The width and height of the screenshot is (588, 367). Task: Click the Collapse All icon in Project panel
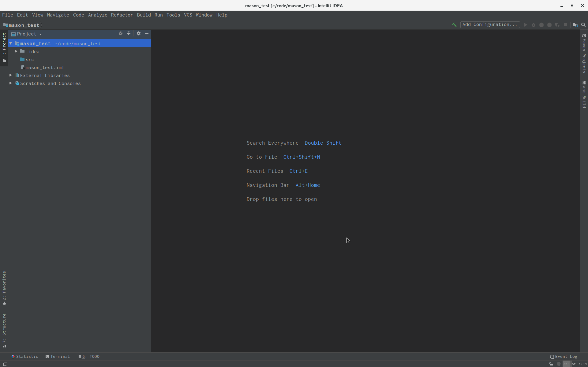point(129,33)
